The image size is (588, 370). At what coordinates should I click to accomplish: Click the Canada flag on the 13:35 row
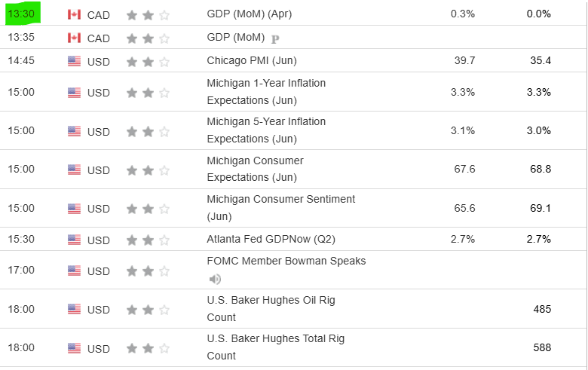(74, 38)
